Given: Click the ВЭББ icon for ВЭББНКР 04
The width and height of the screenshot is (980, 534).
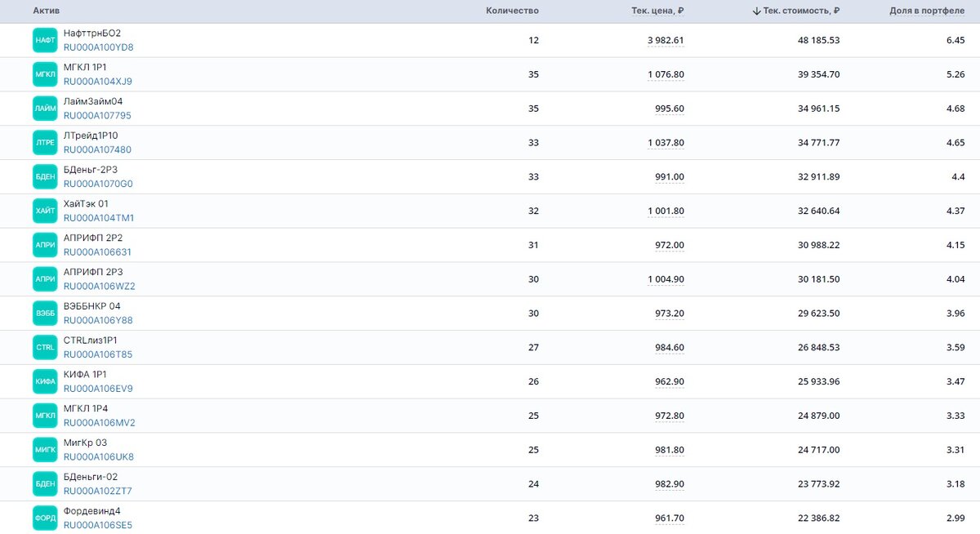Looking at the screenshot, I should [x=45, y=314].
